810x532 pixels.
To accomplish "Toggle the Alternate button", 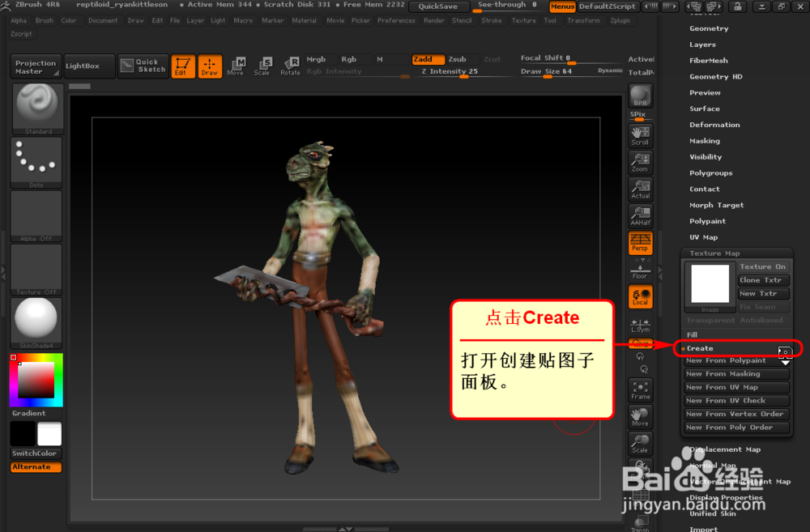I will (x=36, y=467).
